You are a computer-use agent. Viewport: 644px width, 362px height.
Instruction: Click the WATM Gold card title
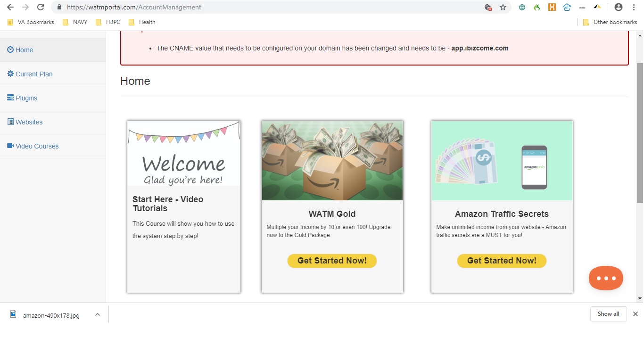click(x=332, y=214)
